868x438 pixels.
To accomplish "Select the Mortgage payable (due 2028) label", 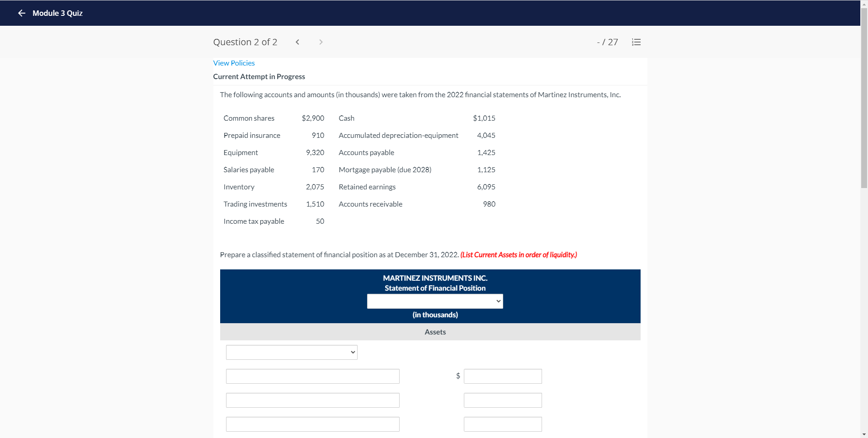I will (385, 170).
